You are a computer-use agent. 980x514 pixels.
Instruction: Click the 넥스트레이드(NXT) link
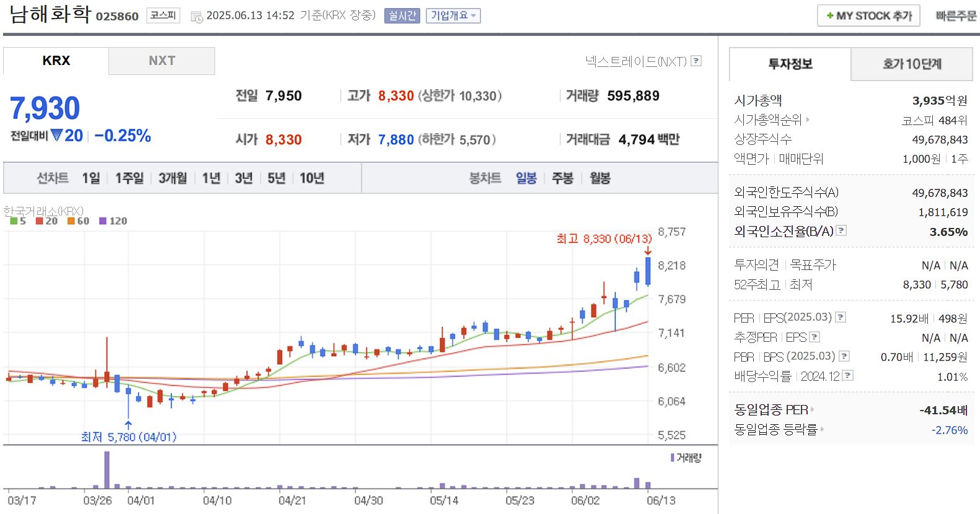(x=637, y=61)
